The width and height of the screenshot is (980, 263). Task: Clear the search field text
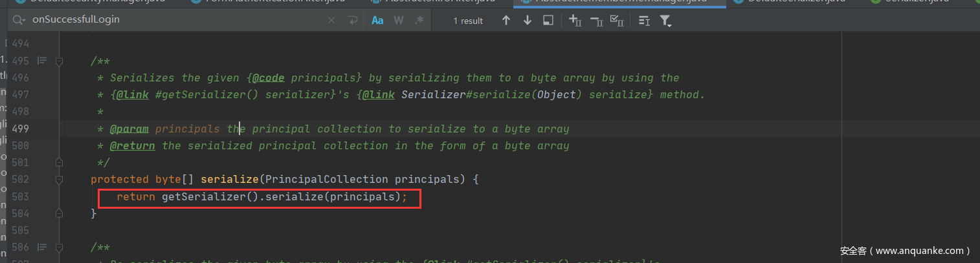pos(331,21)
